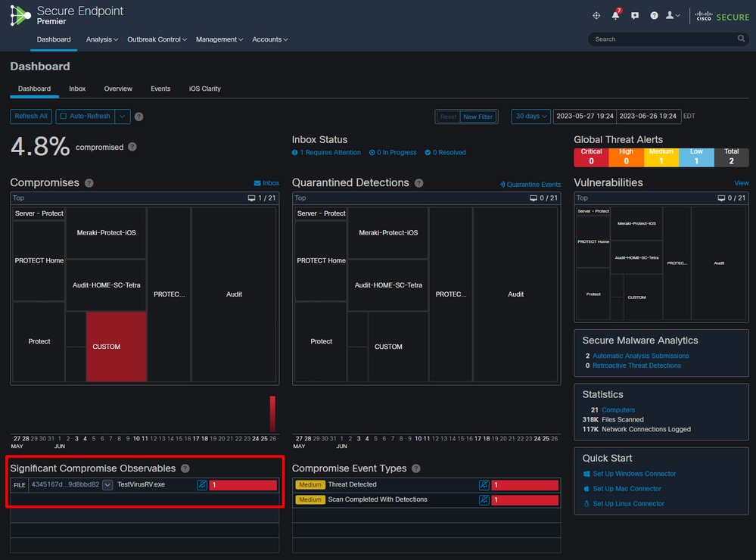Click the header help question mark icon
The width and height of the screenshot is (756, 560).
[x=654, y=15]
